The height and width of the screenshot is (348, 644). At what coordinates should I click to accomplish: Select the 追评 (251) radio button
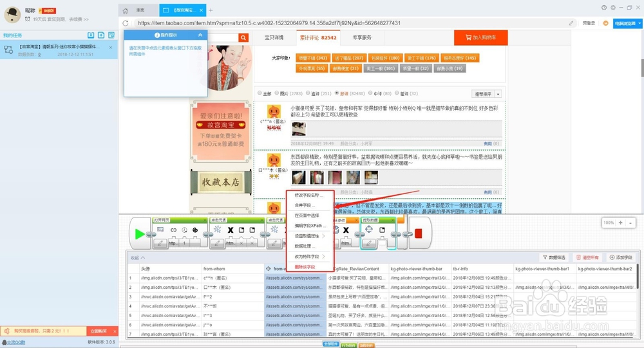pos(308,93)
